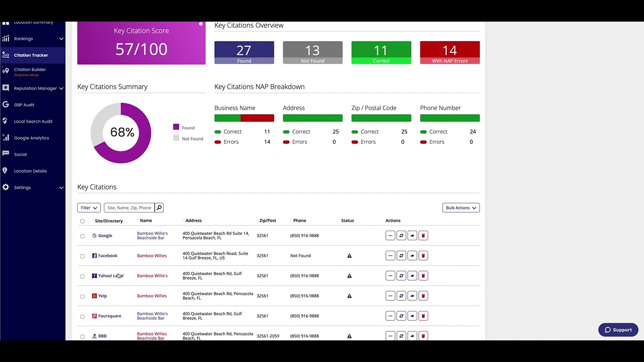Go to Location Details in the sidebar

pos(5,171)
